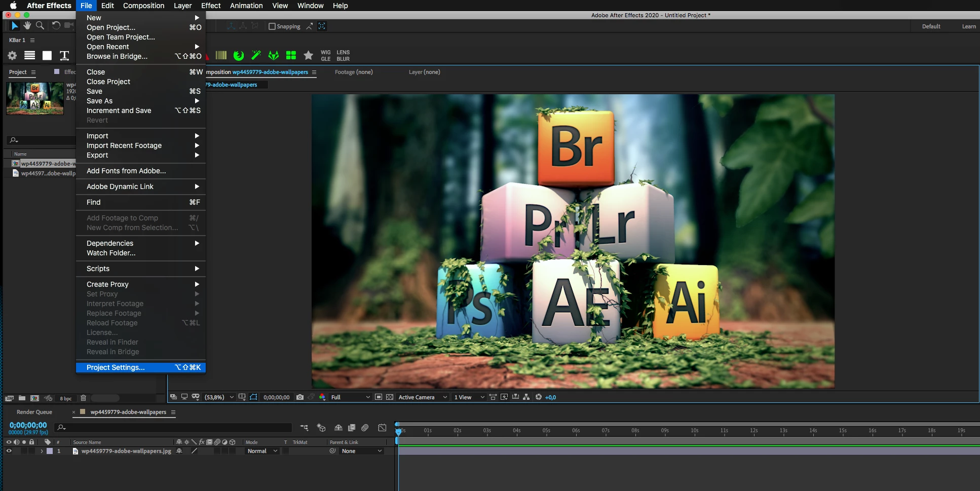980x491 pixels.
Task: Select the Hand tool
Action: click(27, 26)
